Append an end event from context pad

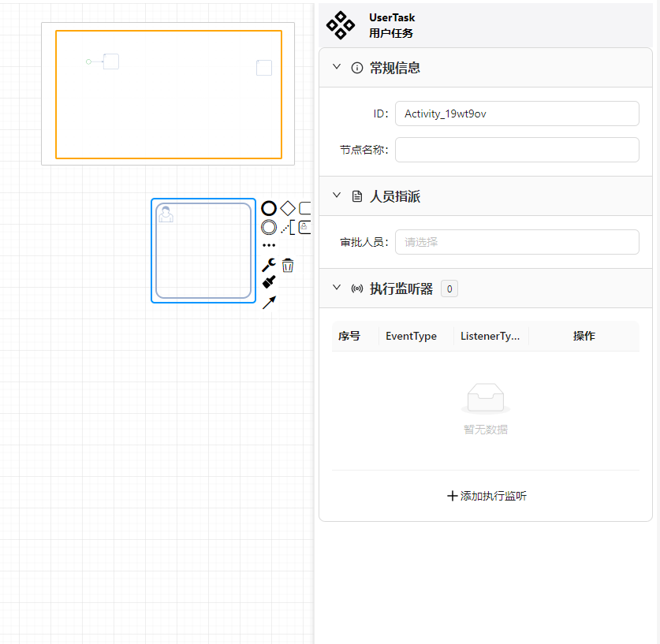point(269,208)
